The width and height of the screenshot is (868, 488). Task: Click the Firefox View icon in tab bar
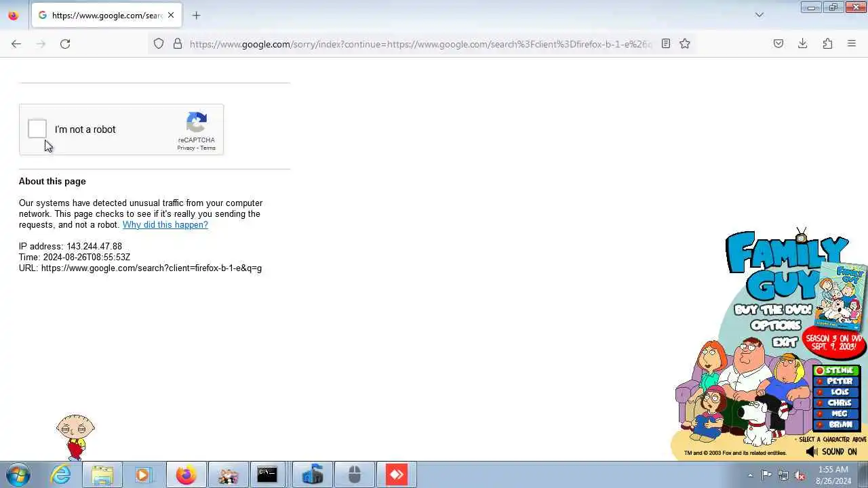(14, 15)
